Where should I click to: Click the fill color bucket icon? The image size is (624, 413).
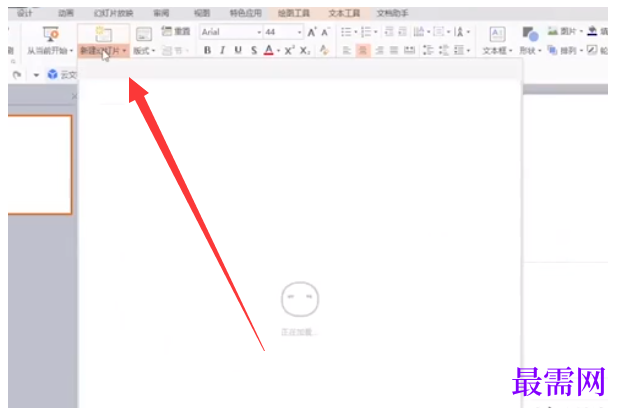592,31
